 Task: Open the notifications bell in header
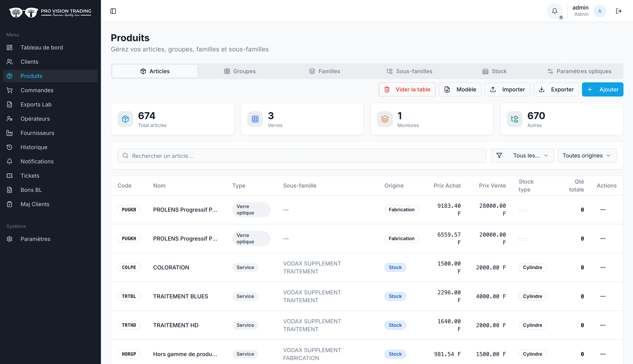(554, 11)
